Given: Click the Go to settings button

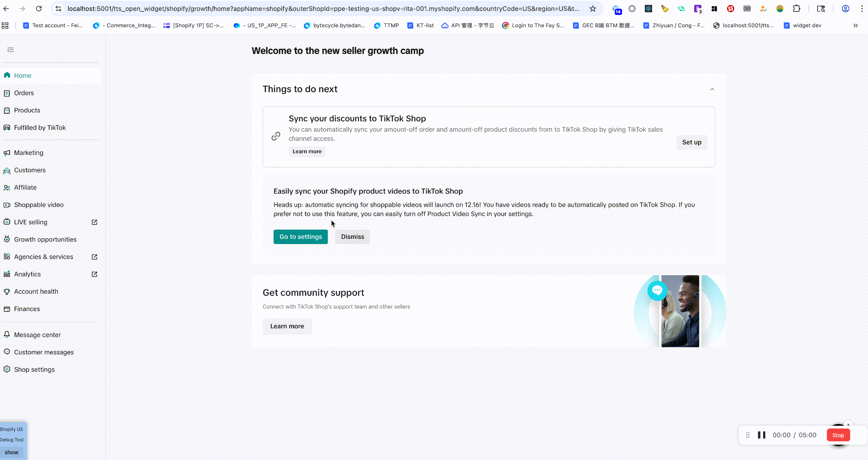Looking at the screenshot, I should [x=301, y=237].
